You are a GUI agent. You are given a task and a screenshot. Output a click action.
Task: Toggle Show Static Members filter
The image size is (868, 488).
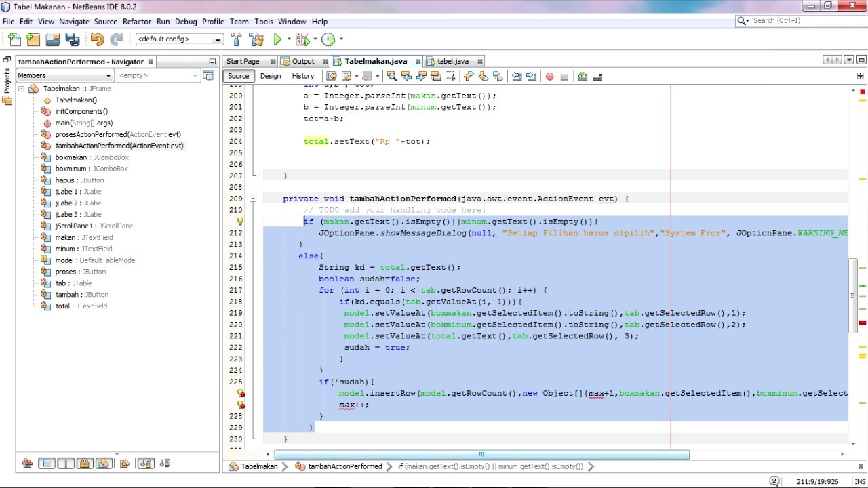click(x=65, y=464)
